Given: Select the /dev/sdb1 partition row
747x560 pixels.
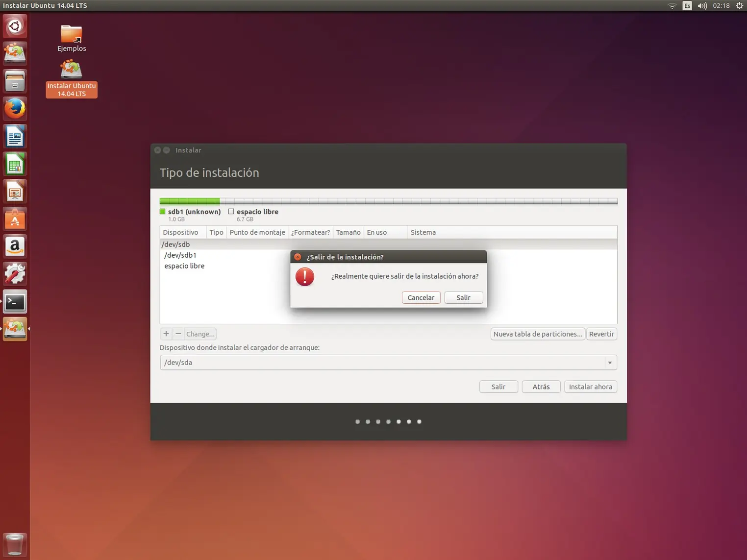Looking at the screenshot, I should click(388, 255).
